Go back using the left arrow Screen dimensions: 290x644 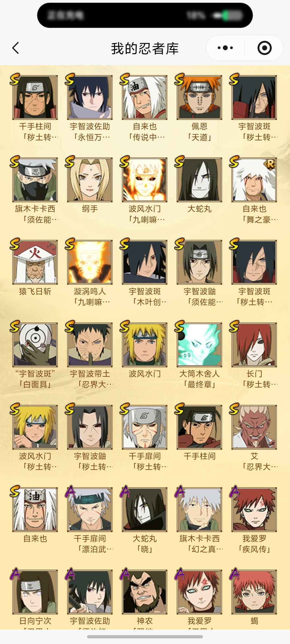16,48
